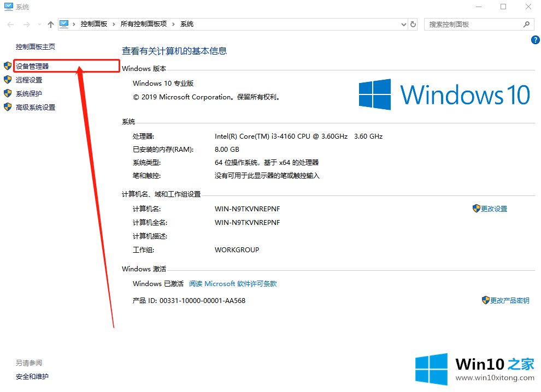Click the computer name value next to 计算机名:
Image resolution: width=541 pixels, height=392 pixels.
248,209
